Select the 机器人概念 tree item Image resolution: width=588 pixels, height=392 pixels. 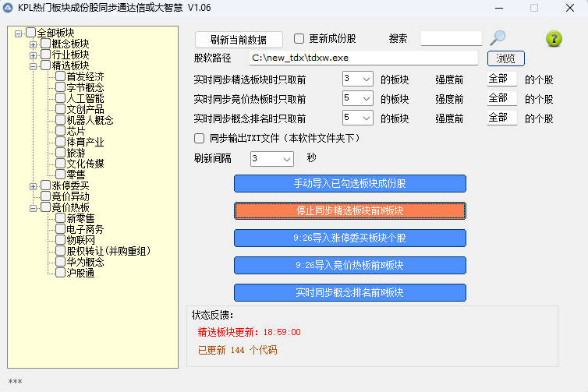point(90,120)
